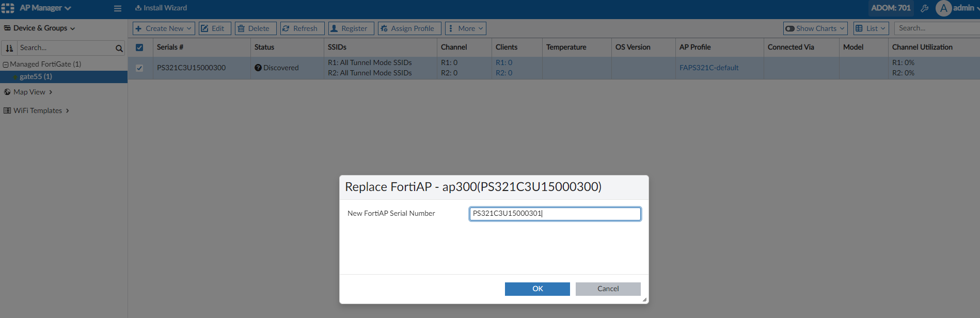Click the Assign Profile toolbar button
Viewport: 980px width, 318px height.
409,28
